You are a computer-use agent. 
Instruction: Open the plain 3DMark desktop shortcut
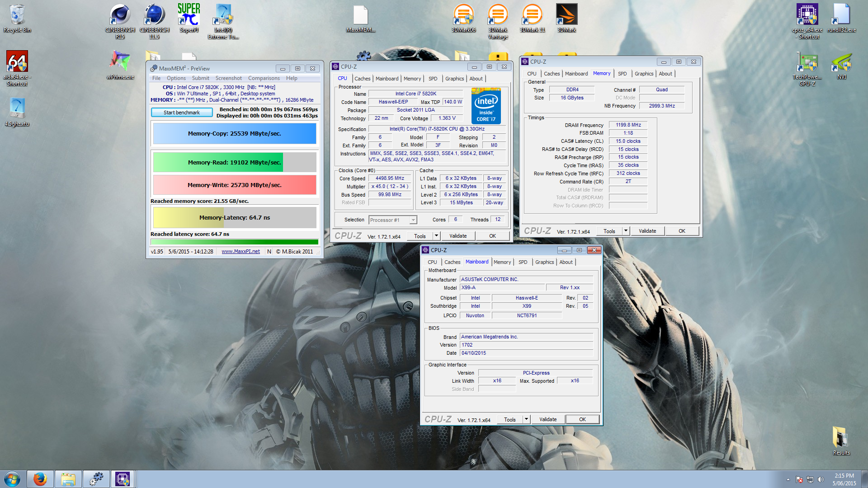(566, 18)
